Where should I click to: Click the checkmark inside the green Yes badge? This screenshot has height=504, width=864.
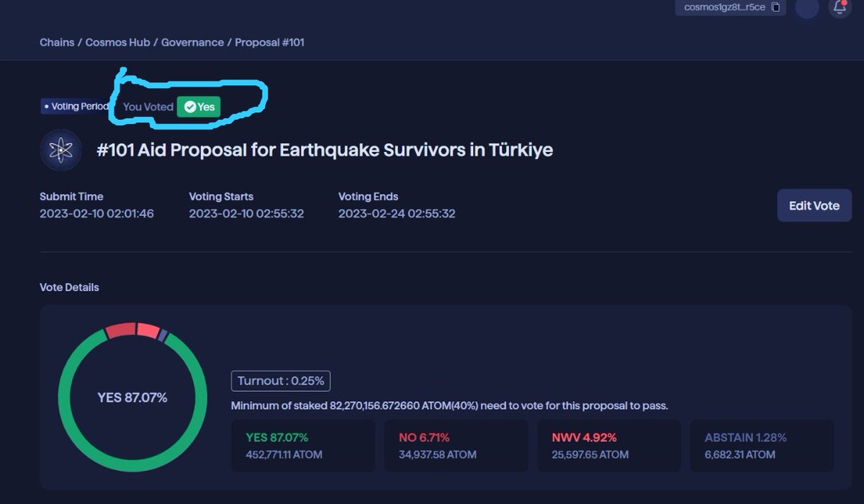tap(189, 106)
